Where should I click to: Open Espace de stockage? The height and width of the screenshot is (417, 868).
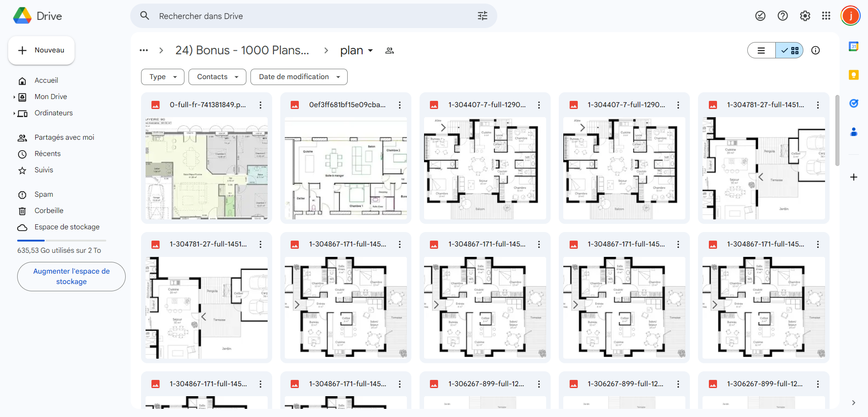click(66, 227)
